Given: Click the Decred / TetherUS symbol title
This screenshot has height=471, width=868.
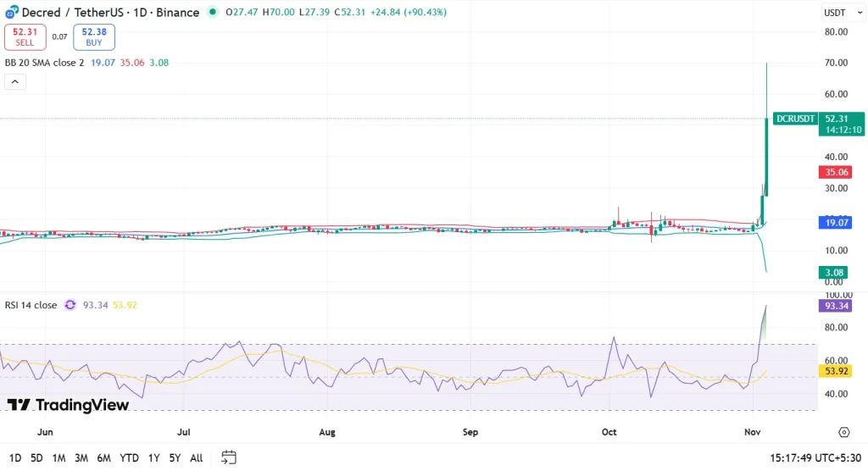Looking at the screenshot, I should 110,12.
